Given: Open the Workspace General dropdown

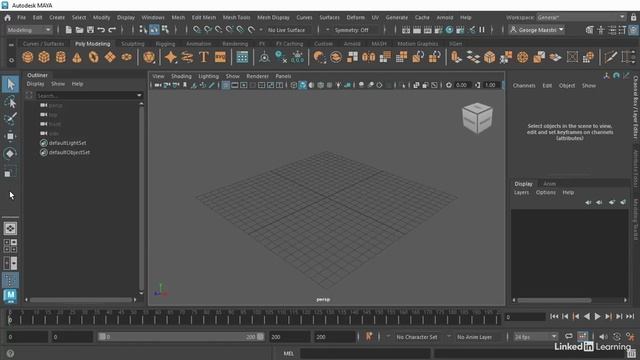Looking at the screenshot, I should [x=581, y=18].
